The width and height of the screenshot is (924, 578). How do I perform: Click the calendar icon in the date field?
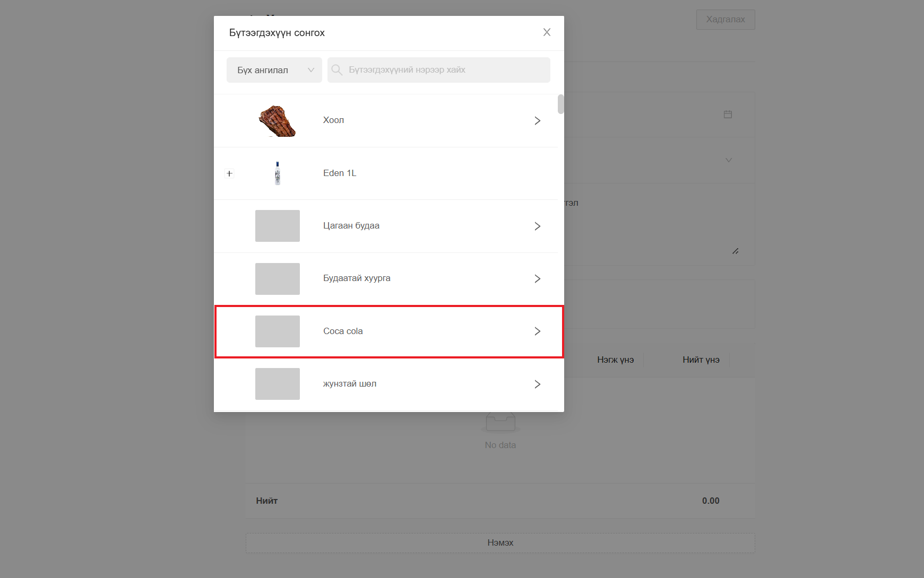click(x=728, y=115)
